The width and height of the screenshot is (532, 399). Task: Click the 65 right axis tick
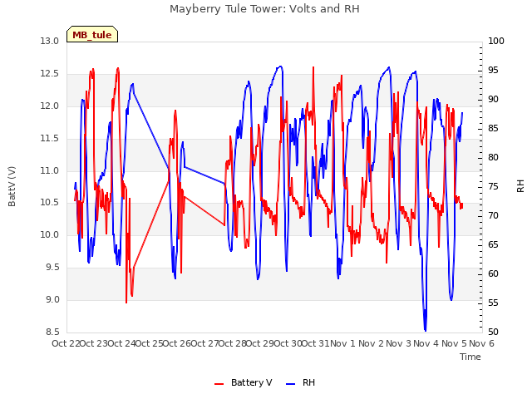pyautogui.click(x=493, y=245)
